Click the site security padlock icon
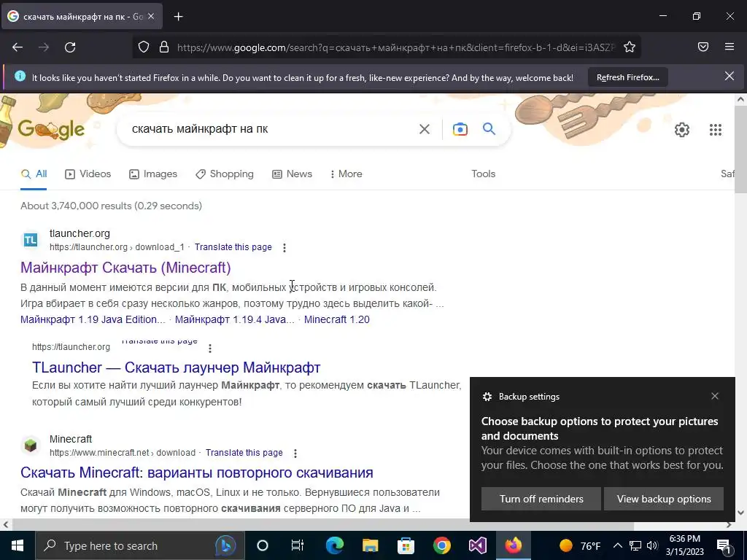This screenshot has width=747, height=560. [x=164, y=47]
